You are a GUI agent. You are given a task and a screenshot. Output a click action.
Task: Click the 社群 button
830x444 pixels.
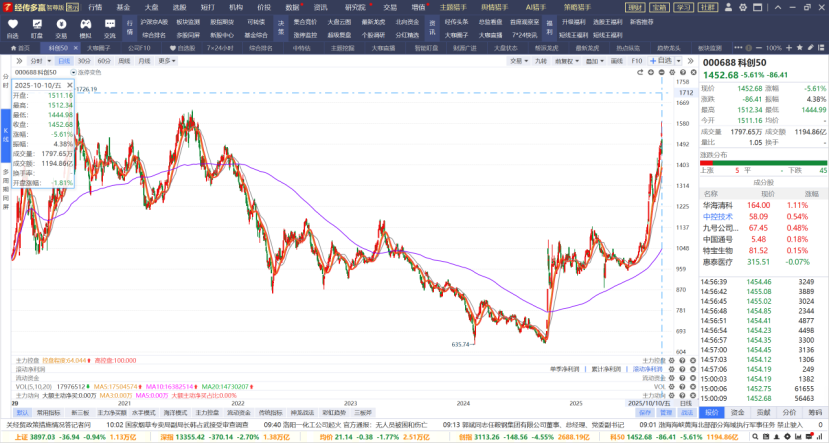pyautogui.click(x=708, y=7)
